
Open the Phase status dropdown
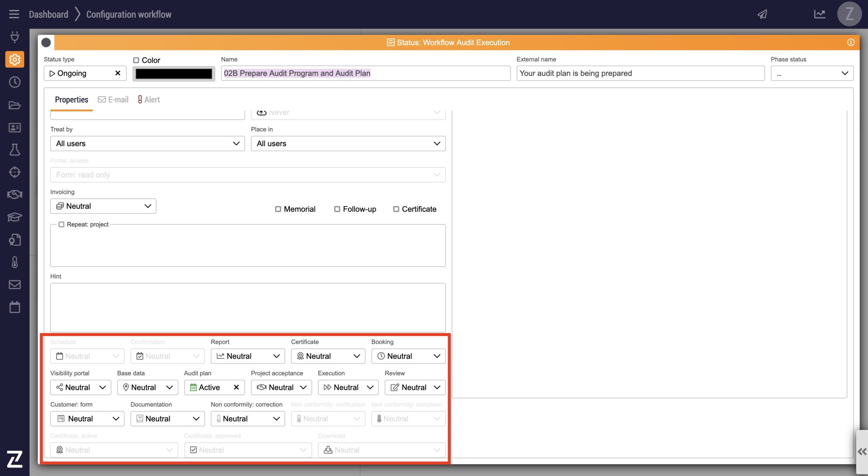pos(812,74)
